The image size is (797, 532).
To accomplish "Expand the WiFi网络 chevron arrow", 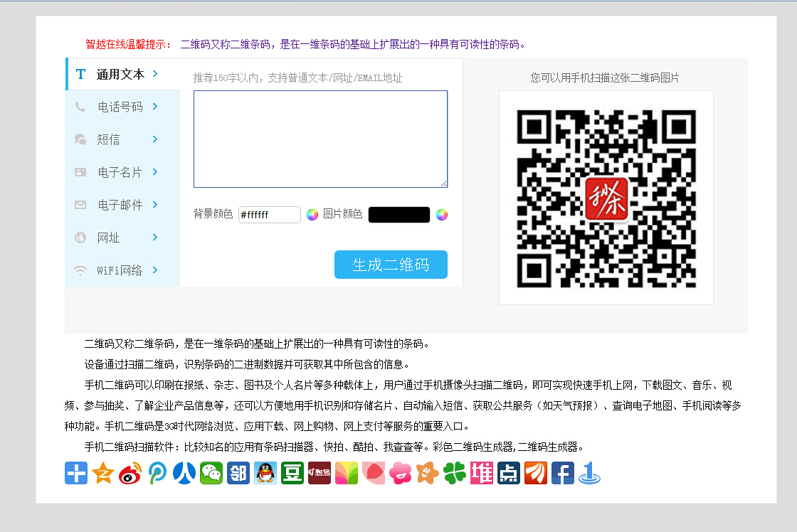I will [x=155, y=270].
